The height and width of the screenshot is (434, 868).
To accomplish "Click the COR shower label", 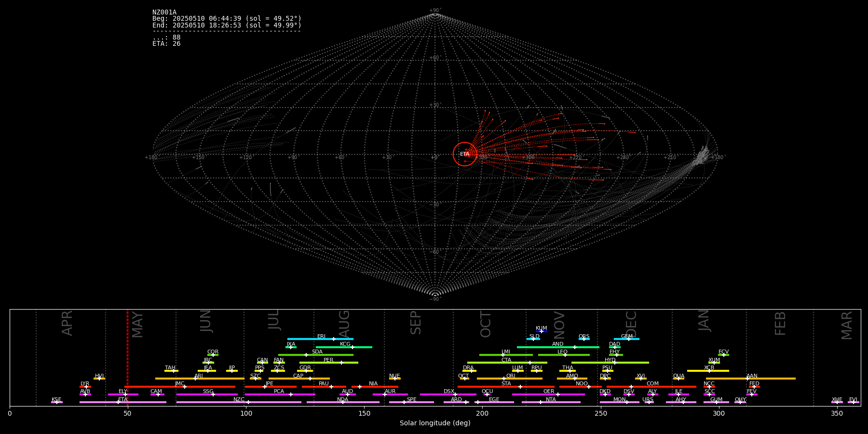I will pyautogui.click(x=213, y=352).
